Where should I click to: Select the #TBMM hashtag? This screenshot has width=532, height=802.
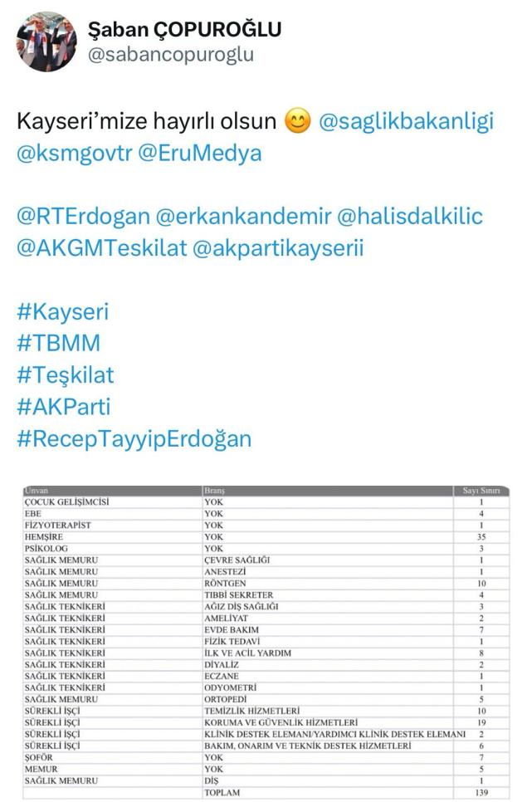coord(58,344)
